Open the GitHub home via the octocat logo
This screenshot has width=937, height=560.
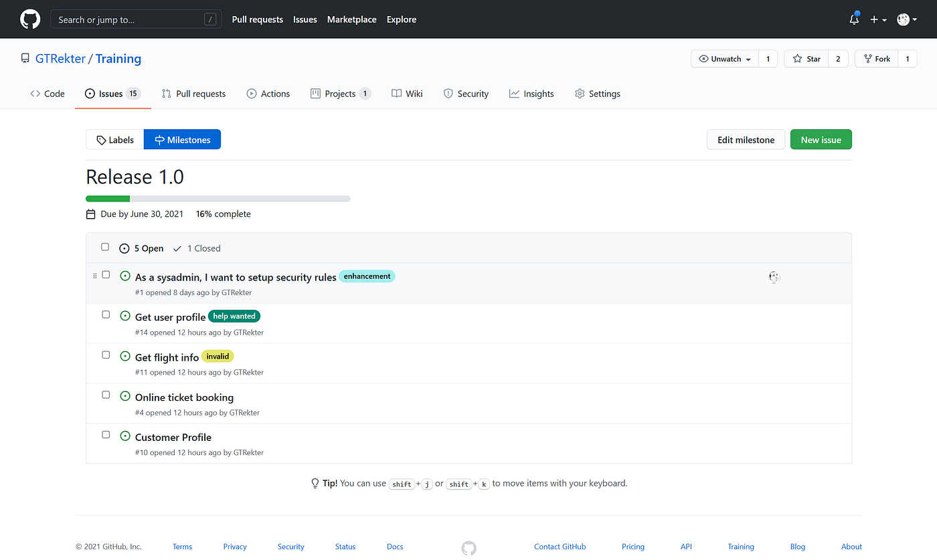[30, 19]
